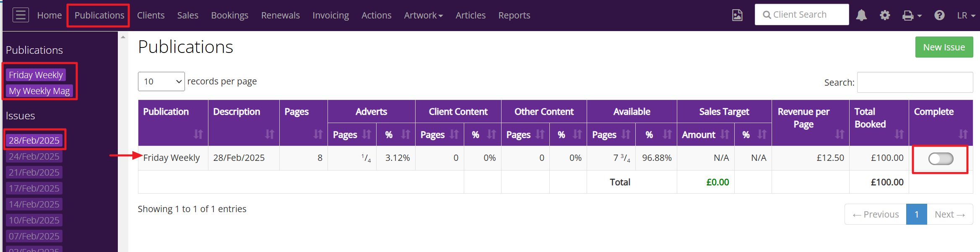Click the notifications bell icon
This screenshot has height=252, width=980.
pos(861,16)
